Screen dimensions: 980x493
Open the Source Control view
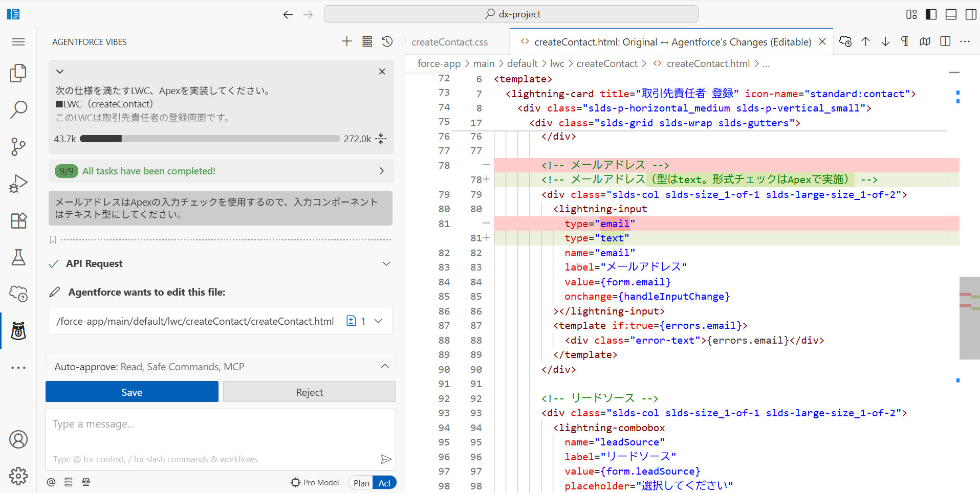[x=18, y=147]
